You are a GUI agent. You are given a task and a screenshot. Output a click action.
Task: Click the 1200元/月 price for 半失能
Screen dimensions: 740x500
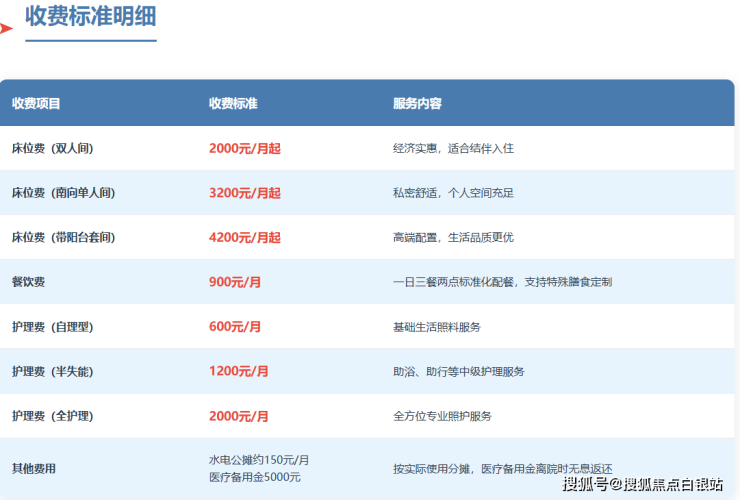click(239, 371)
